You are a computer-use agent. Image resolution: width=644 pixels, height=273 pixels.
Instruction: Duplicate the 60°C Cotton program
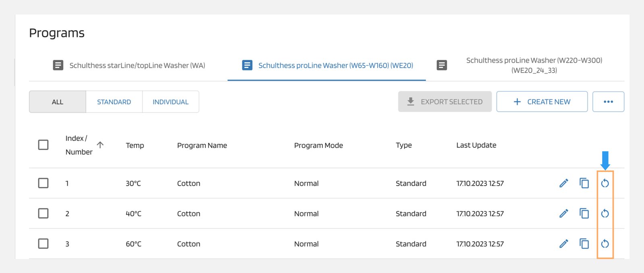point(584,244)
